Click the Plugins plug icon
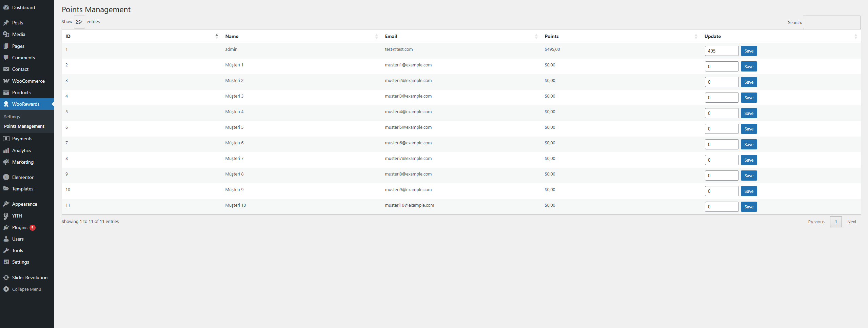The image size is (868, 328). click(6, 227)
